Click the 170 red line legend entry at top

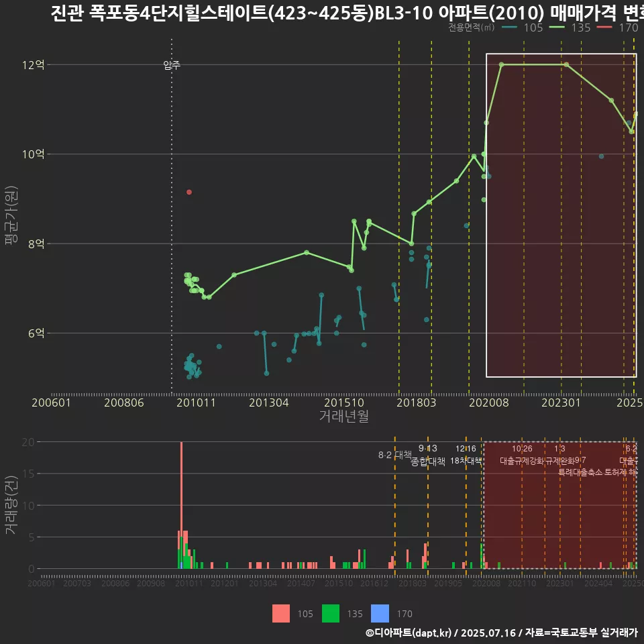[618, 28]
